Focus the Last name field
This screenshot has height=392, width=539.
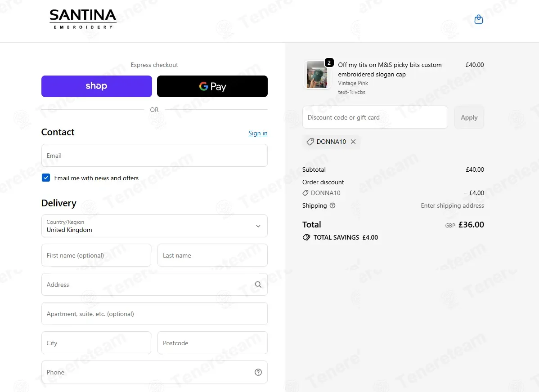(212, 255)
